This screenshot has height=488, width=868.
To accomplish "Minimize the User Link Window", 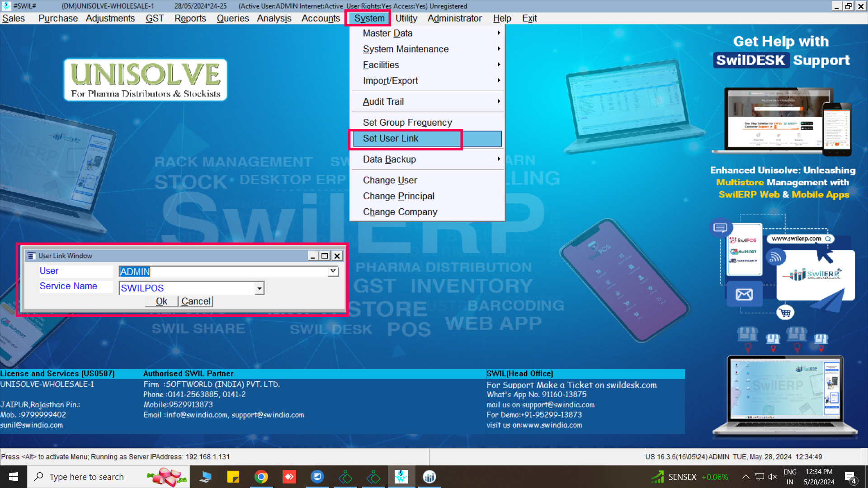I will pos(312,256).
